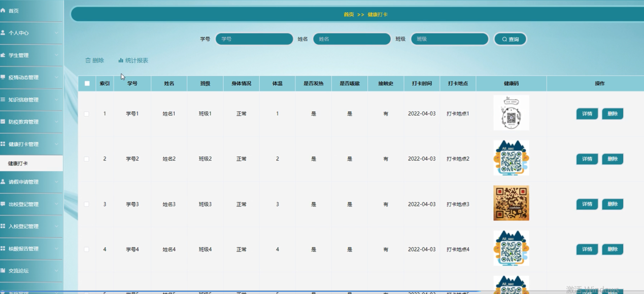The height and width of the screenshot is (294, 644).
Task: Tick the checkbox for row 学号1
Action: tap(86, 114)
